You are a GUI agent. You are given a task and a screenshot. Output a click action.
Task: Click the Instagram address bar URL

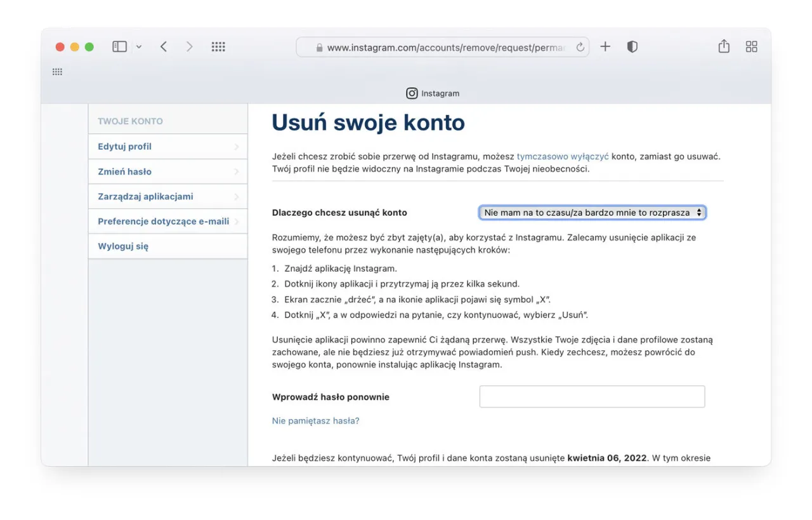(x=444, y=48)
